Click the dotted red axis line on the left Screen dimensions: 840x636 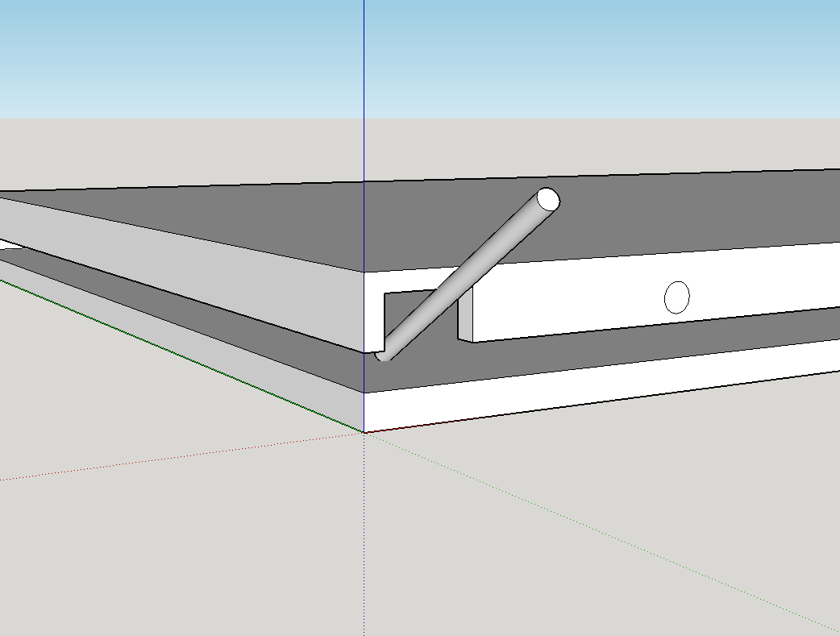[161, 459]
